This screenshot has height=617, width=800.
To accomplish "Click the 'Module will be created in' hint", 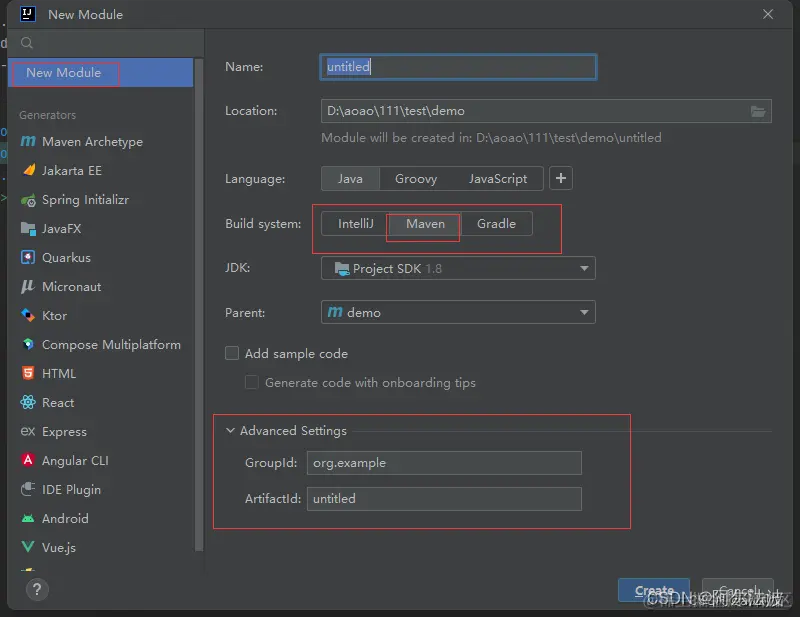I will (491, 138).
